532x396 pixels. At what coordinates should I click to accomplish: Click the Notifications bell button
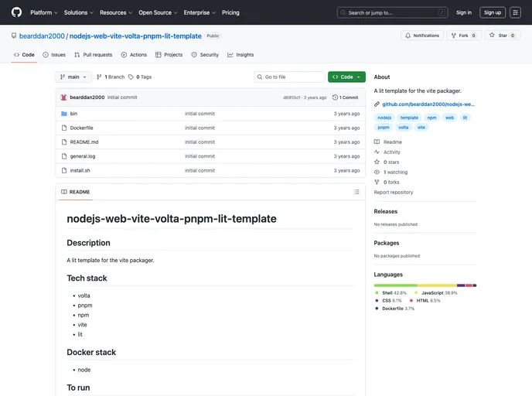click(x=422, y=36)
